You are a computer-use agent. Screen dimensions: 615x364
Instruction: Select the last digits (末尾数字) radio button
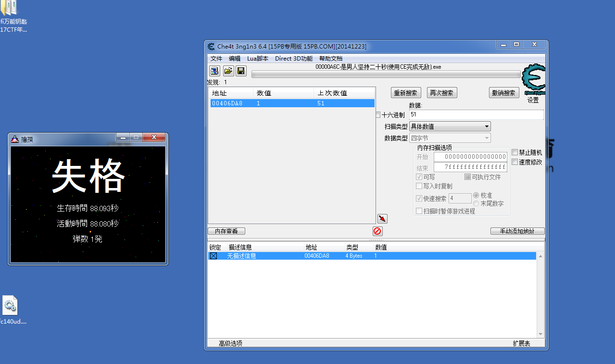click(x=476, y=203)
